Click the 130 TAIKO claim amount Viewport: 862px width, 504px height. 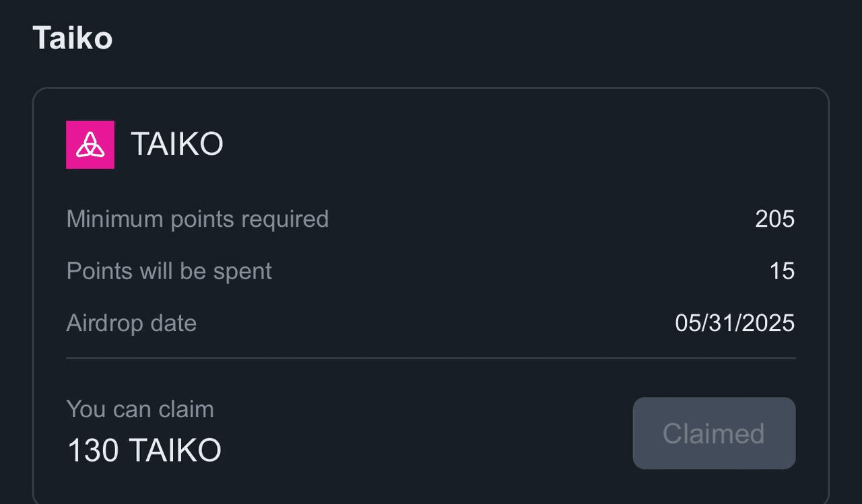click(x=144, y=450)
